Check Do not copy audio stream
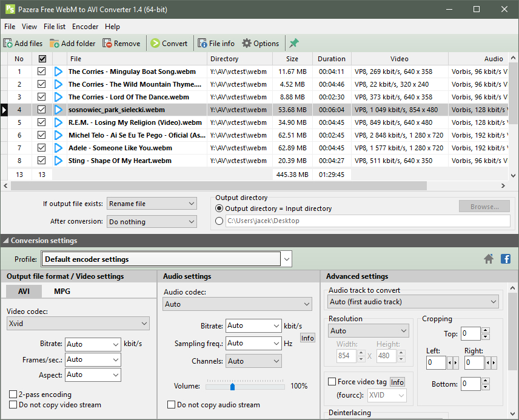This screenshot has width=519, height=420. tap(171, 404)
